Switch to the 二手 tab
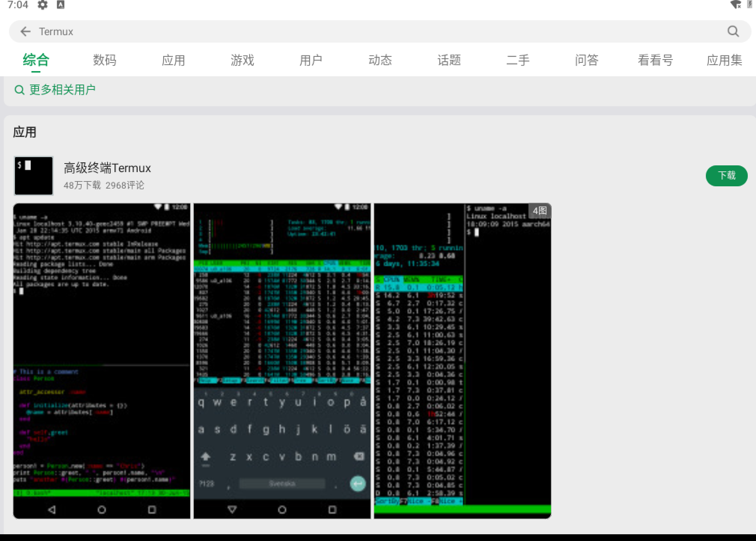 [x=518, y=60]
